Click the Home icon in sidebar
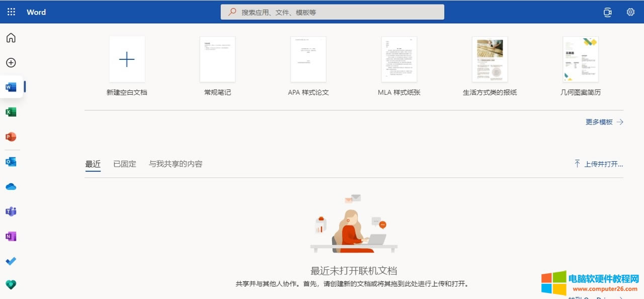The height and width of the screenshot is (299, 644). tap(11, 38)
